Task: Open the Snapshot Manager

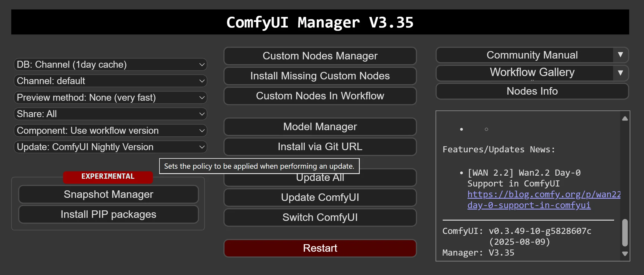Action: pyautogui.click(x=108, y=195)
